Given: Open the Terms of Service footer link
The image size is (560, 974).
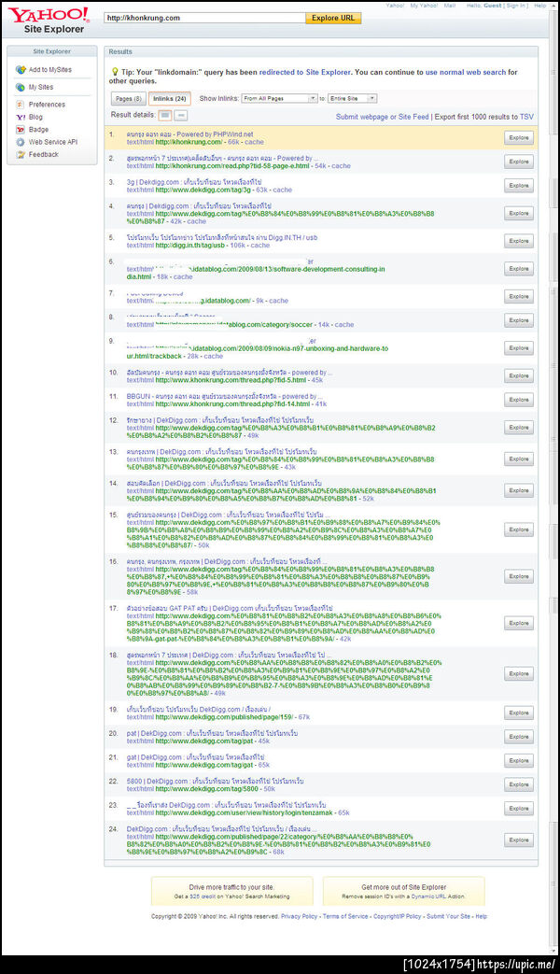Looking at the screenshot, I should click(x=345, y=916).
